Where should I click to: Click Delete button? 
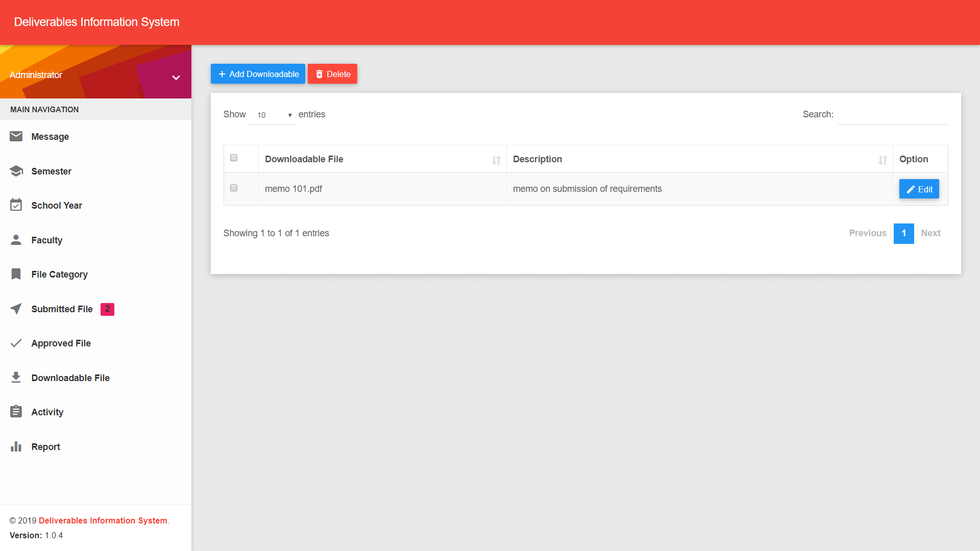point(332,74)
